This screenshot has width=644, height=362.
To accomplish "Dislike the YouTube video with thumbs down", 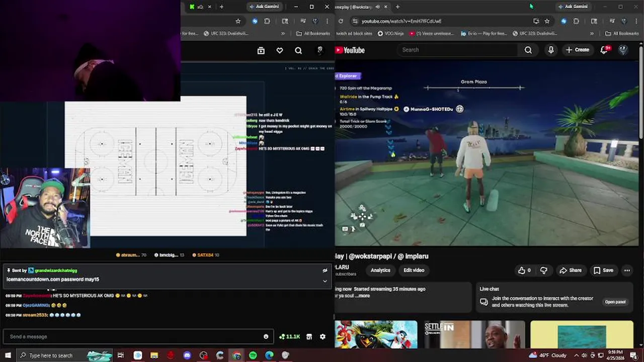I will [543, 270].
